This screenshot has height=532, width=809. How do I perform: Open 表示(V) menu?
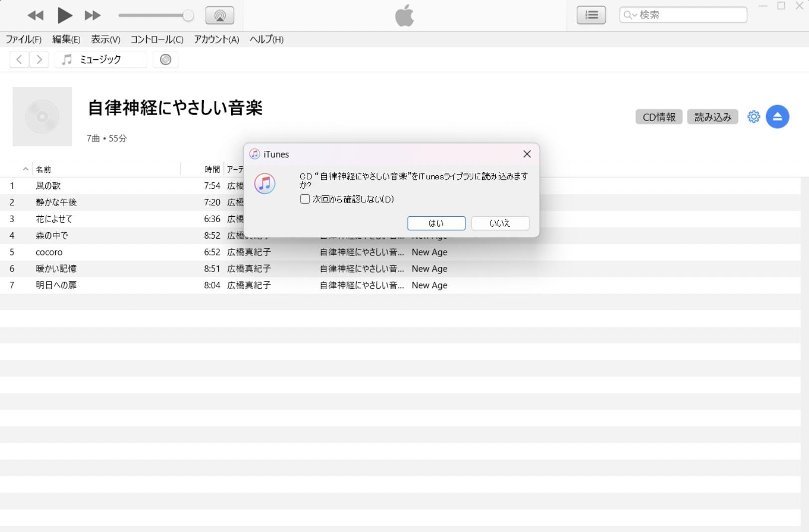coord(106,39)
